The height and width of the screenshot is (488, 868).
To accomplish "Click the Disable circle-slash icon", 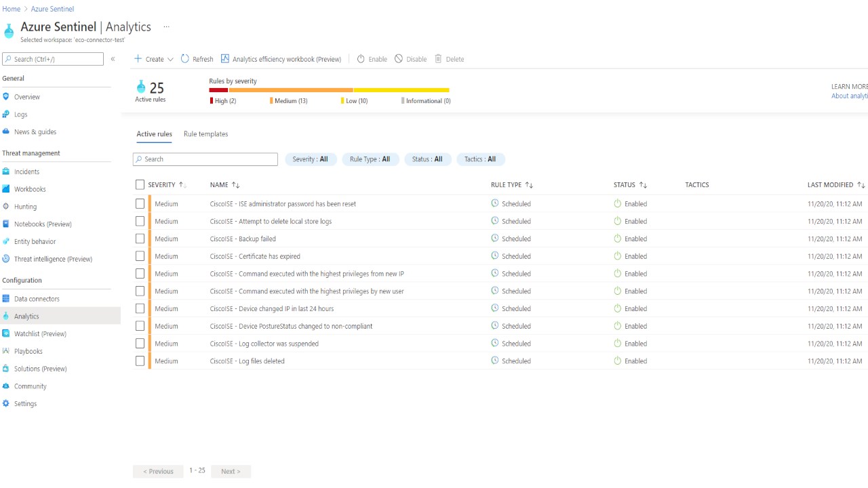I will [399, 59].
